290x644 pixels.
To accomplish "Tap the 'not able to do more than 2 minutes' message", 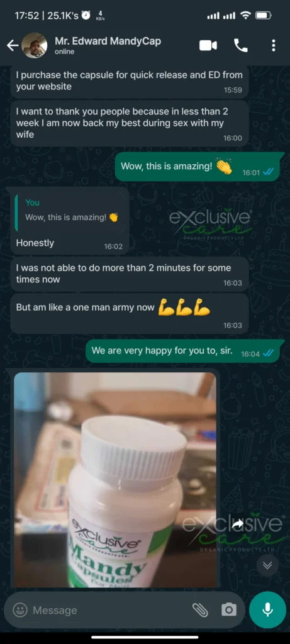I will click(x=130, y=274).
